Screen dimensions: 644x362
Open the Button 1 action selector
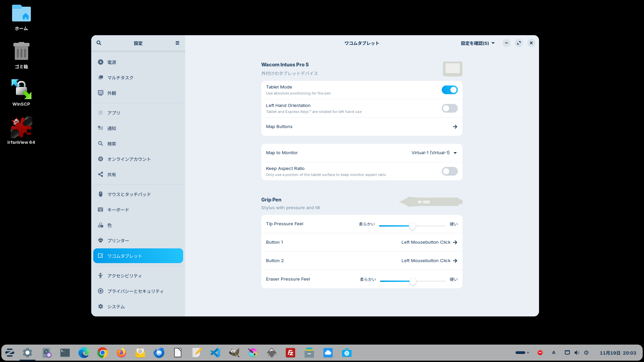pyautogui.click(x=429, y=242)
